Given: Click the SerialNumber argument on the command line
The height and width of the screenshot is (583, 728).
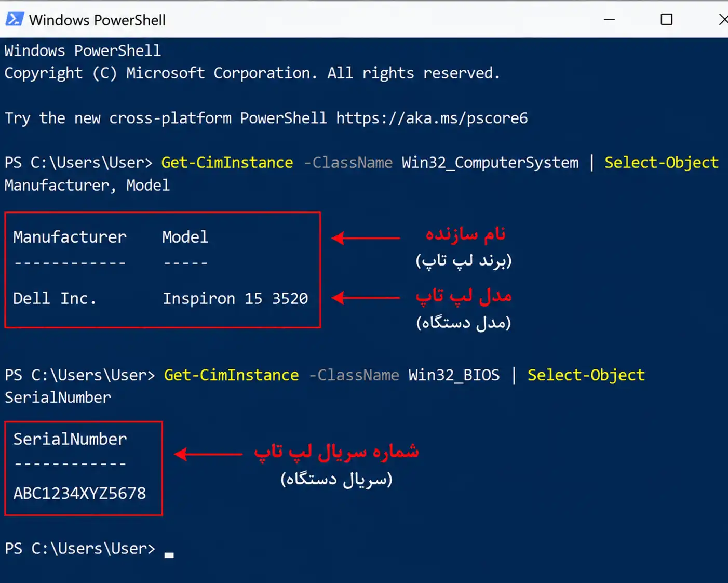Looking at the screenshot, I should 58,398.
